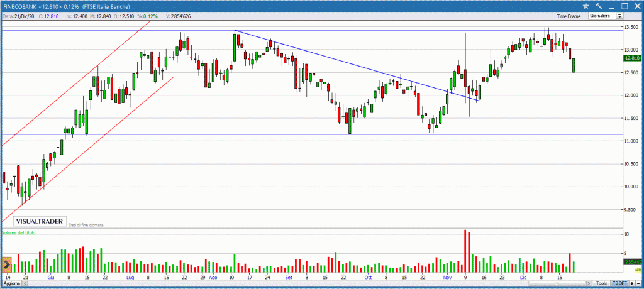
Task: Zoom in with the plus icon
Action: point(632,283)
